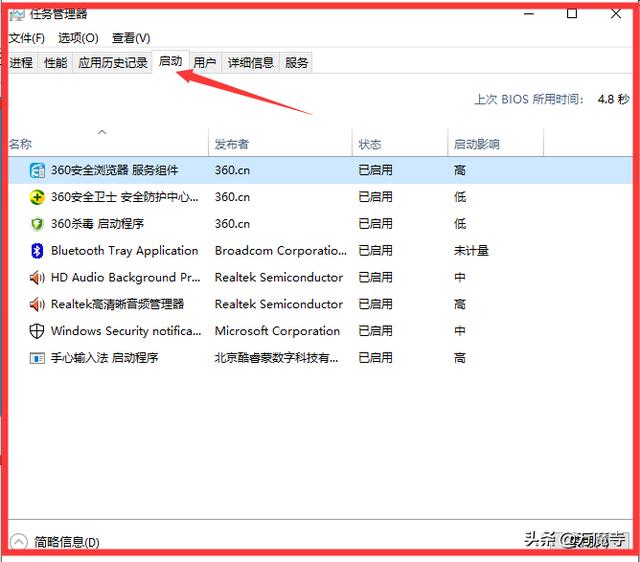This screenshot has height=562, width=640.
Task: Open the 文件(F) menu
Action: [27, 38]
